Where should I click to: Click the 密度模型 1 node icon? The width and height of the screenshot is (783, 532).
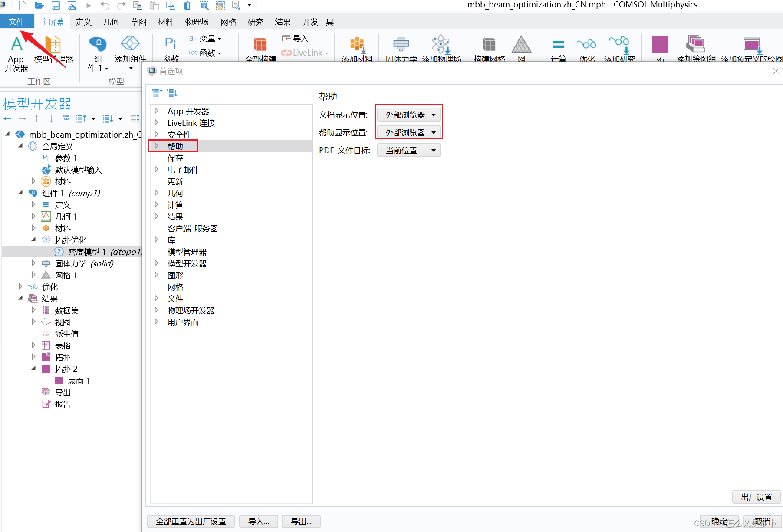[x=59, y=252]
